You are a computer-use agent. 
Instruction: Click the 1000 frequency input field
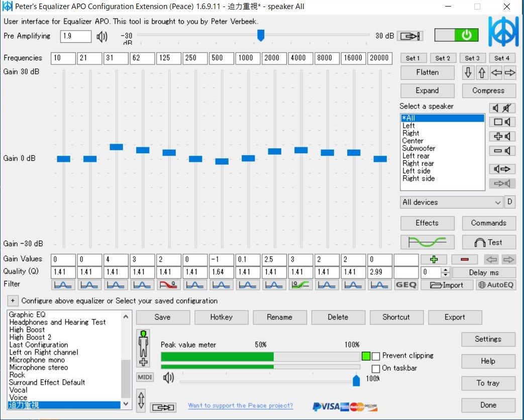pos(248,58)
